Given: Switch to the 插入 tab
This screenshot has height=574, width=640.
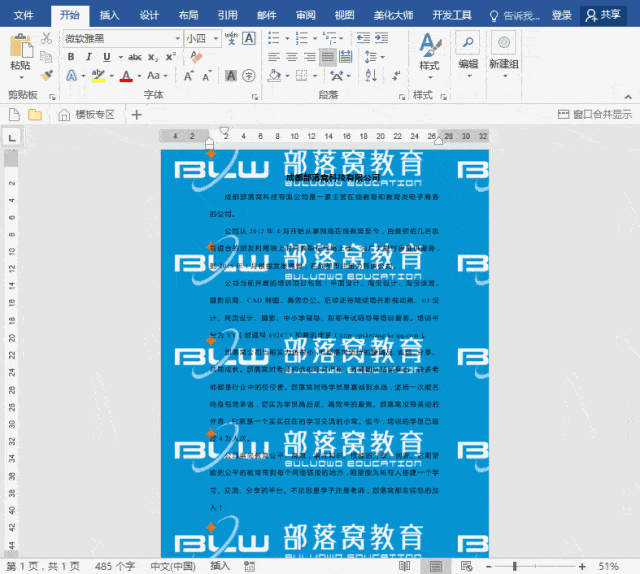Looking at the screenshot, I should coord(109,16).
